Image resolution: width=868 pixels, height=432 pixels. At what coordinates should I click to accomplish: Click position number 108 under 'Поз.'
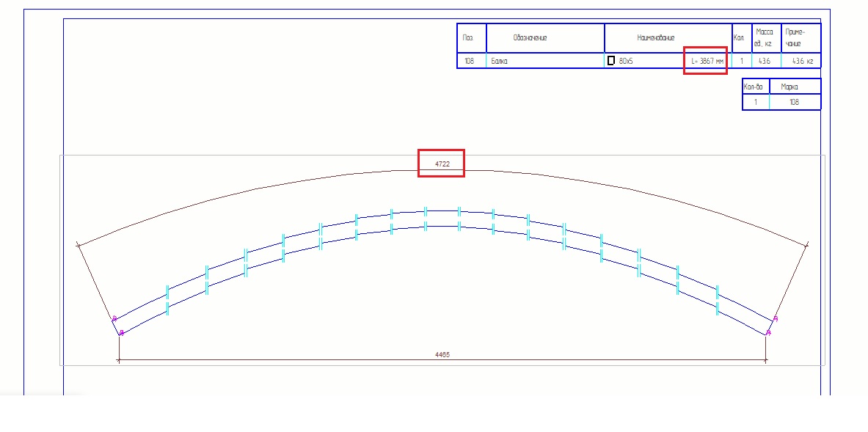click(x=470, y=62)
